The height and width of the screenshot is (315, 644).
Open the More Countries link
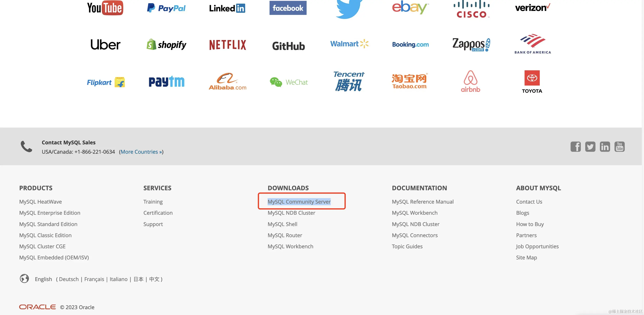point(141,152)
